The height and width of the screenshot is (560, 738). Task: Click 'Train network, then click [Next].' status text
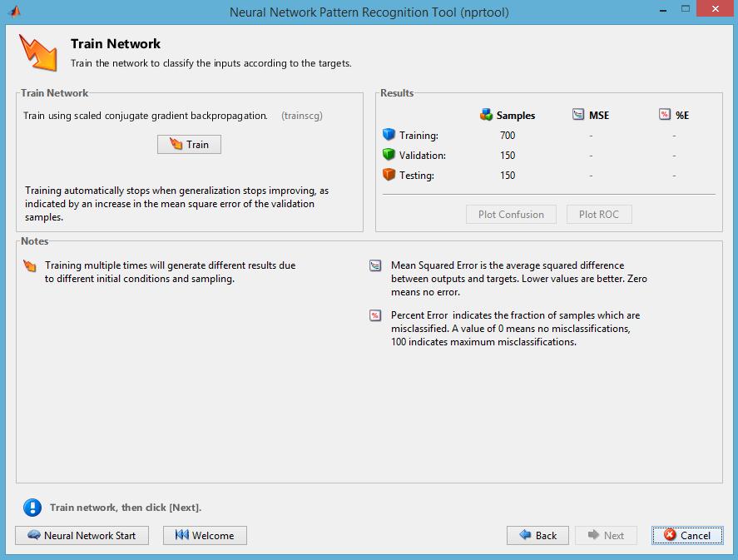point(126,508)
